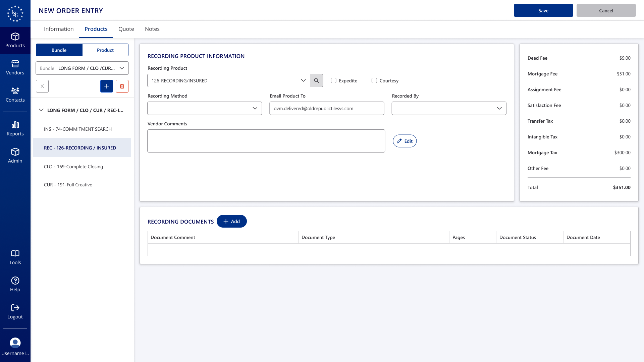Switch to the Quote tab

coord(126,29)
